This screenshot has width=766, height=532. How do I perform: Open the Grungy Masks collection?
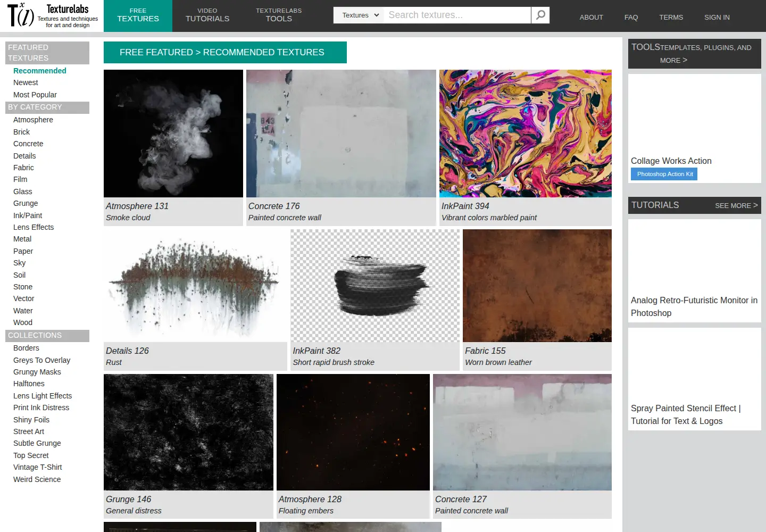point(37,372)
